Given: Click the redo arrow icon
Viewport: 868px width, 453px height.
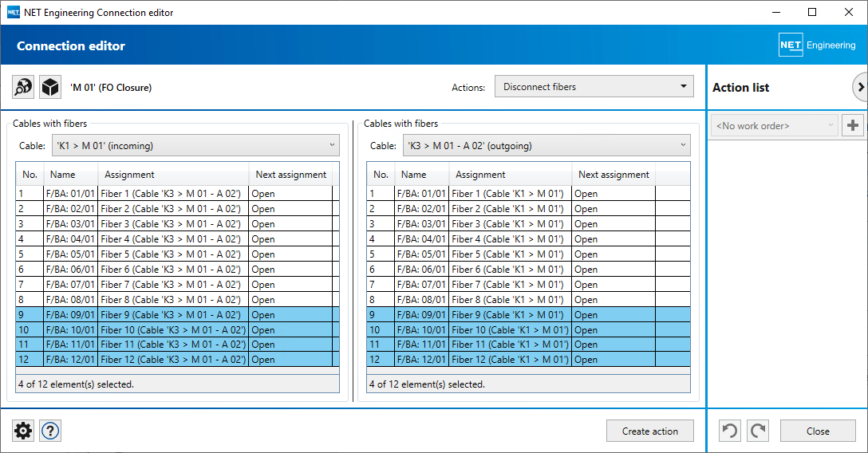Looking at the screenshot, I should point(758,431).
